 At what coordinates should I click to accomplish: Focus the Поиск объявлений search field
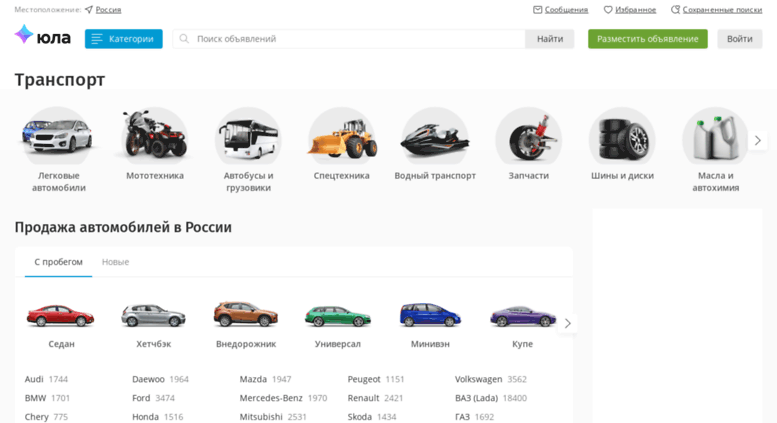[349, 39]
